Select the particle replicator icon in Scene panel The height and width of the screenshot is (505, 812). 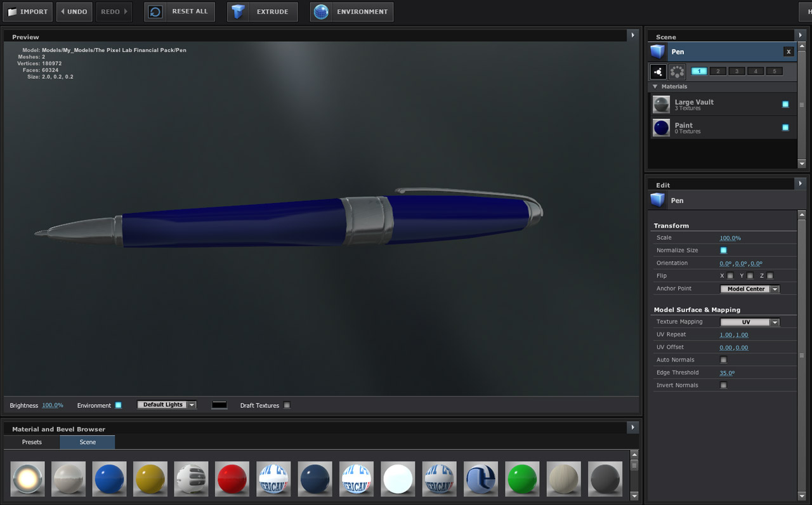(658, 72)
